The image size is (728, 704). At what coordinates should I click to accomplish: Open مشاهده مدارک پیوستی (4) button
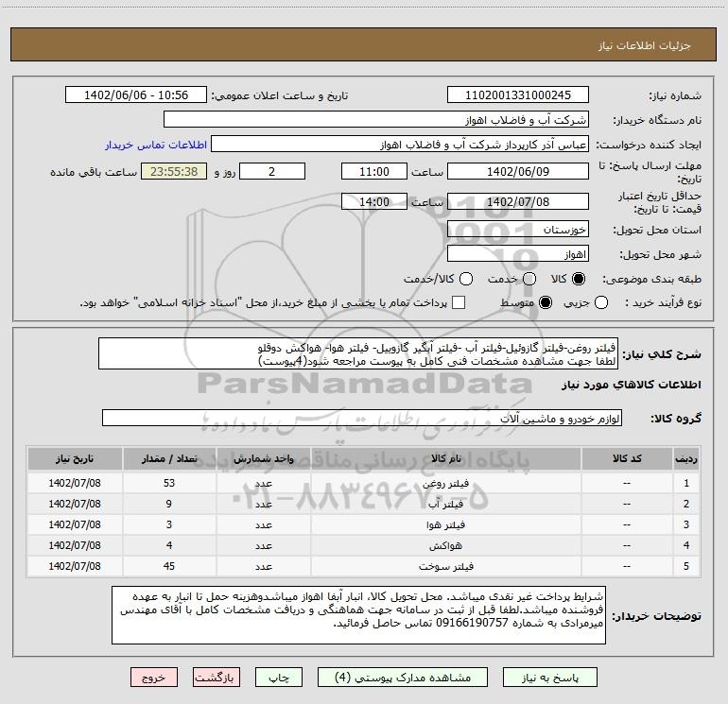pos(403,678)
